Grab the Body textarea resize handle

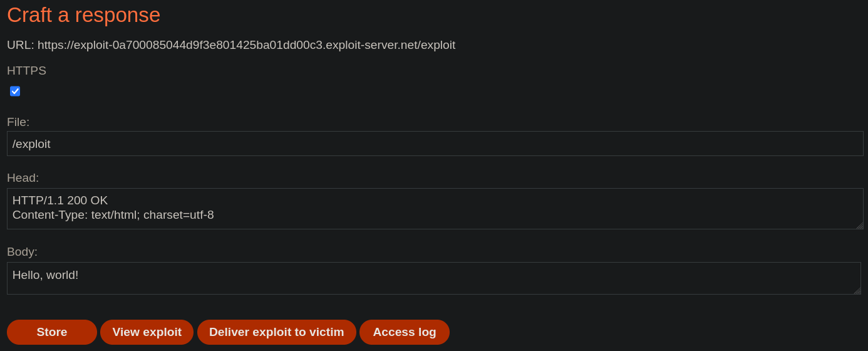coord(857,291)
